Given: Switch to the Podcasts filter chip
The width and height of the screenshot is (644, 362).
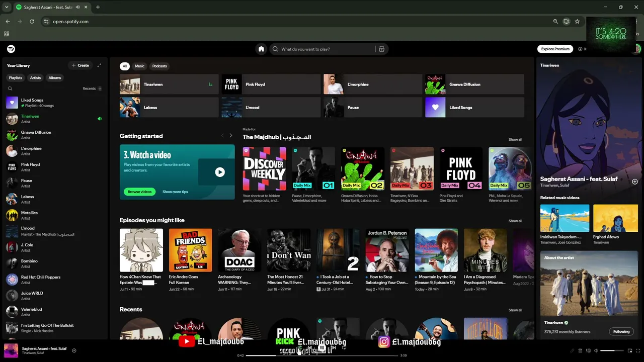Looking at the screenshot, I should [x=159, y=66].
